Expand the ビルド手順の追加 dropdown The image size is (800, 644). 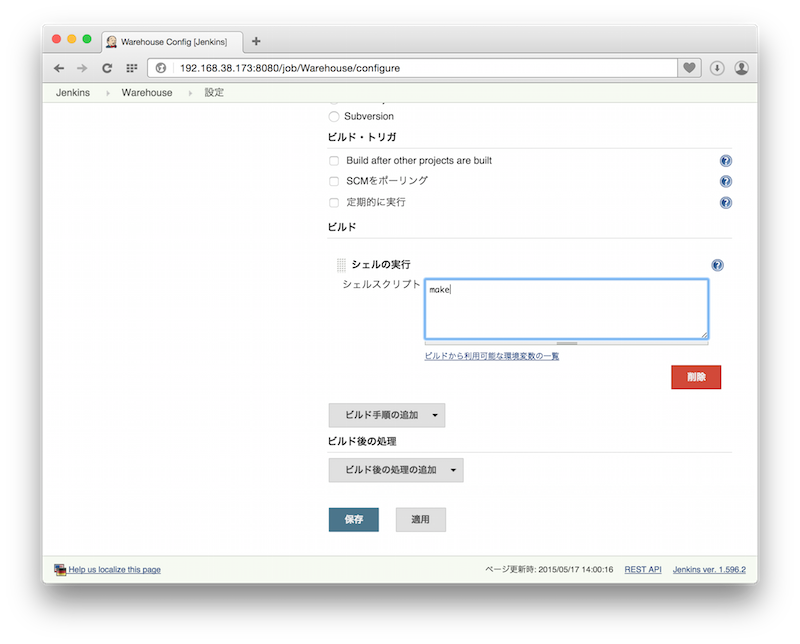coord(387,415)
